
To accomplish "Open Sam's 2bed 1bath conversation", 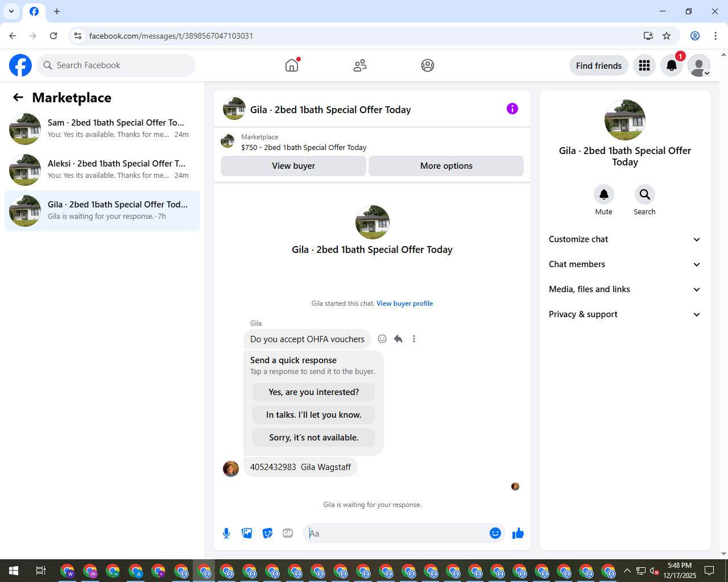I will coord(102,129).
